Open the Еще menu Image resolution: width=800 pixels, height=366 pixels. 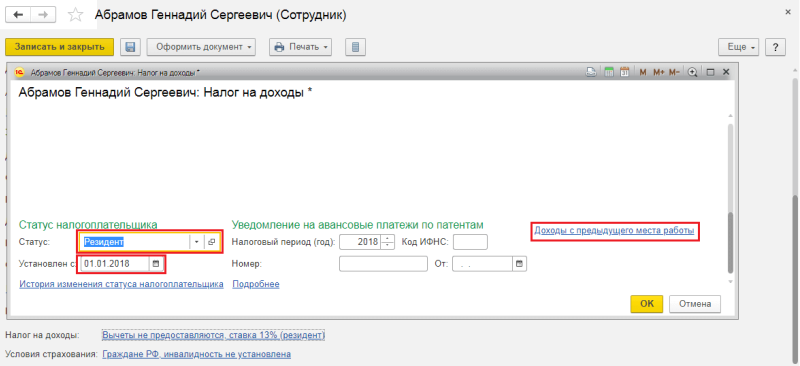tap(739, 47)
